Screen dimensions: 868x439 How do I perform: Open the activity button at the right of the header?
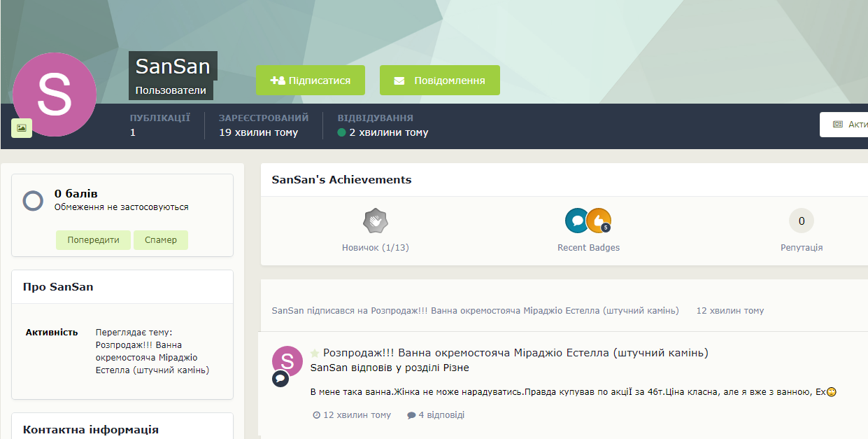click(x=844, y=124)
